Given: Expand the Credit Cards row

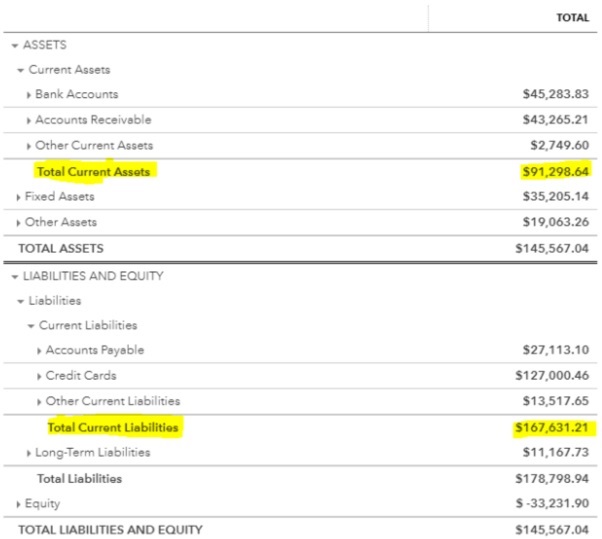Looking at the screenshot, I should [39, 377].
